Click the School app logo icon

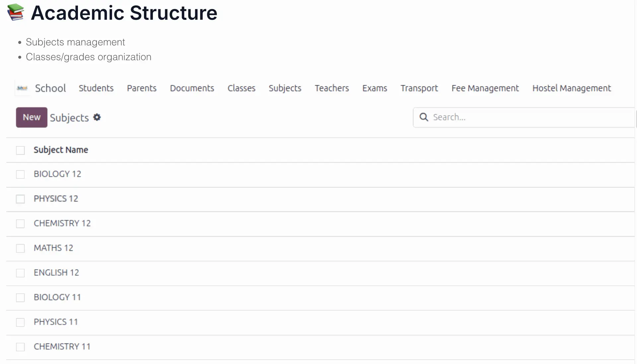click(22, 88)
